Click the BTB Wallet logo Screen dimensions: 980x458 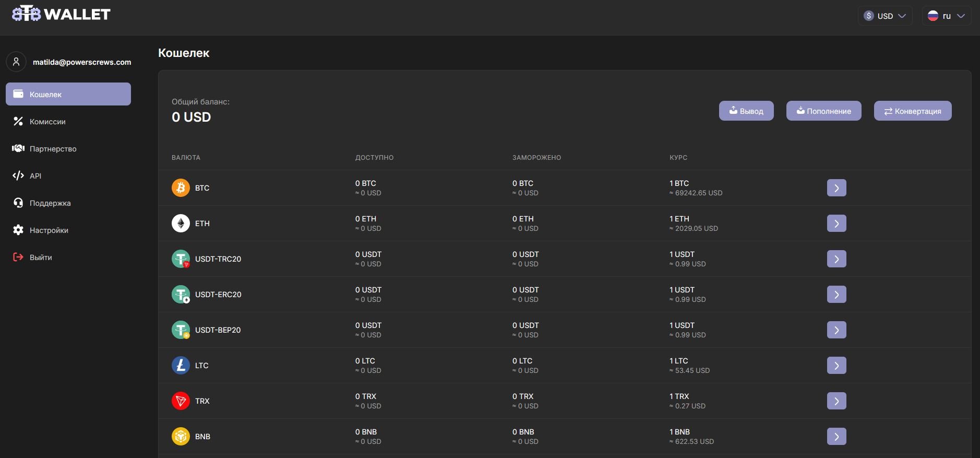(x=61, y=14)
